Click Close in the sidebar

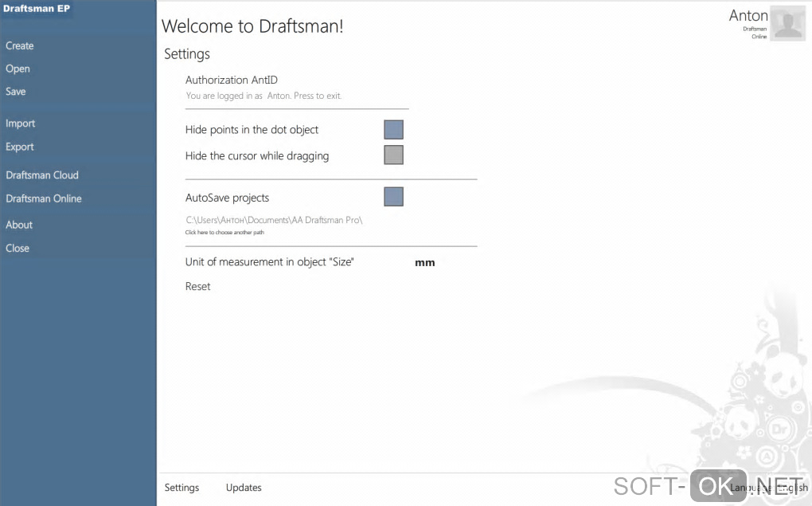17,249
